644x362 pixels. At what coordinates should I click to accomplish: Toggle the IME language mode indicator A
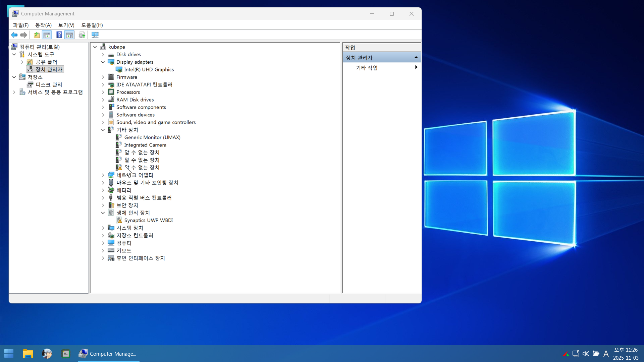[x=606, y=354]
